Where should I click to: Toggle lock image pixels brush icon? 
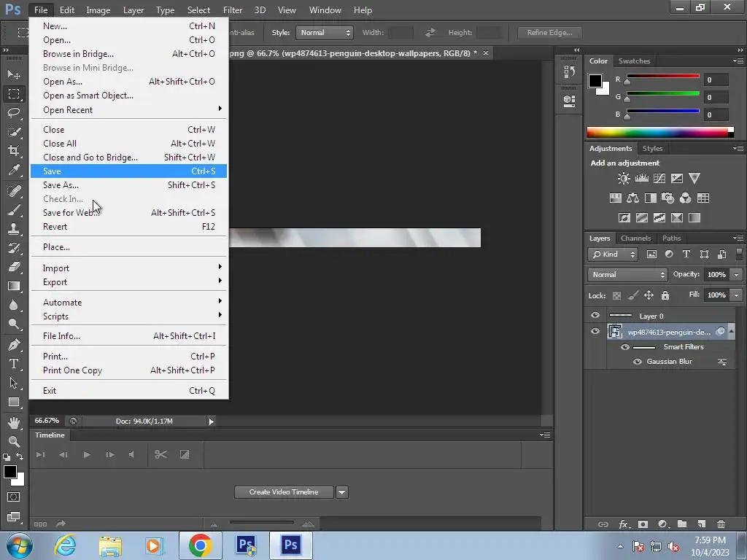[632, 296]
